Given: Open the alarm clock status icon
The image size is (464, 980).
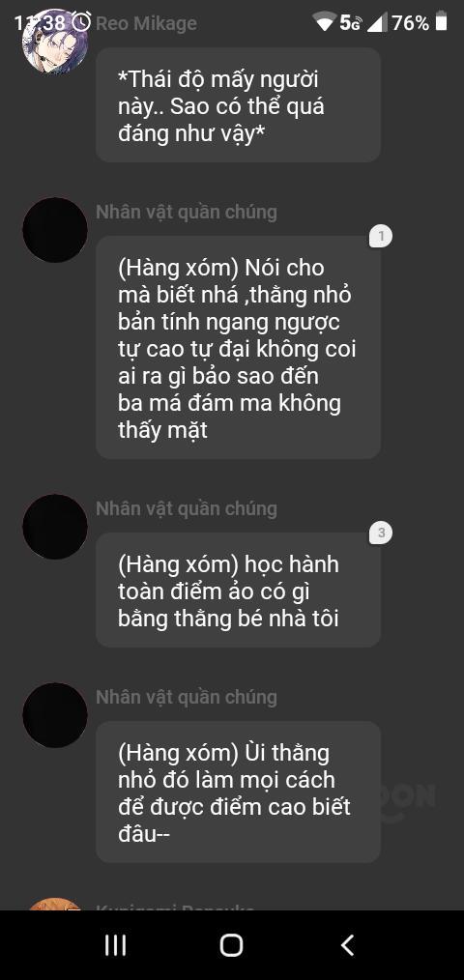Looking at the screenshot, I should (81, 22).
